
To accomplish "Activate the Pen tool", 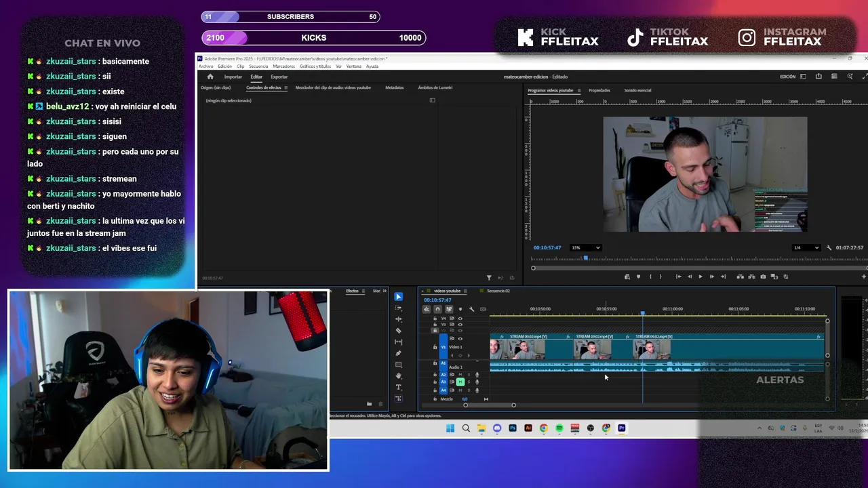I will [398, 353].
